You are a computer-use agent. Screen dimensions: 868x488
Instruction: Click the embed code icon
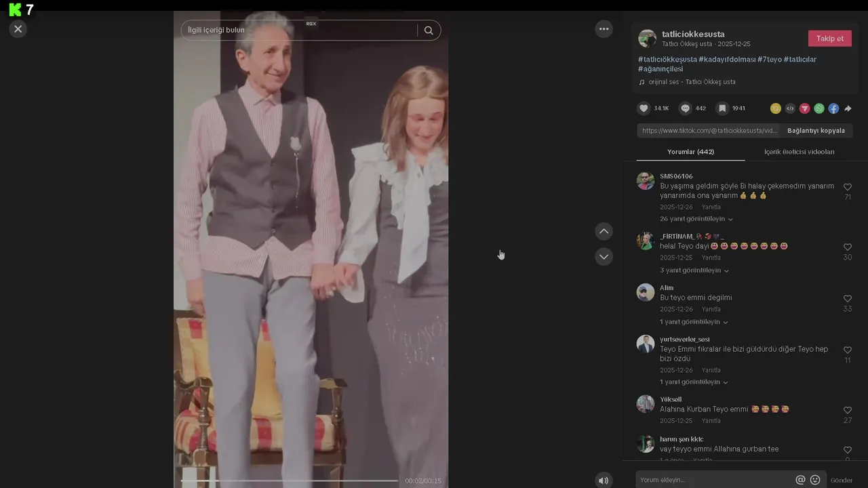pos(790,108)
